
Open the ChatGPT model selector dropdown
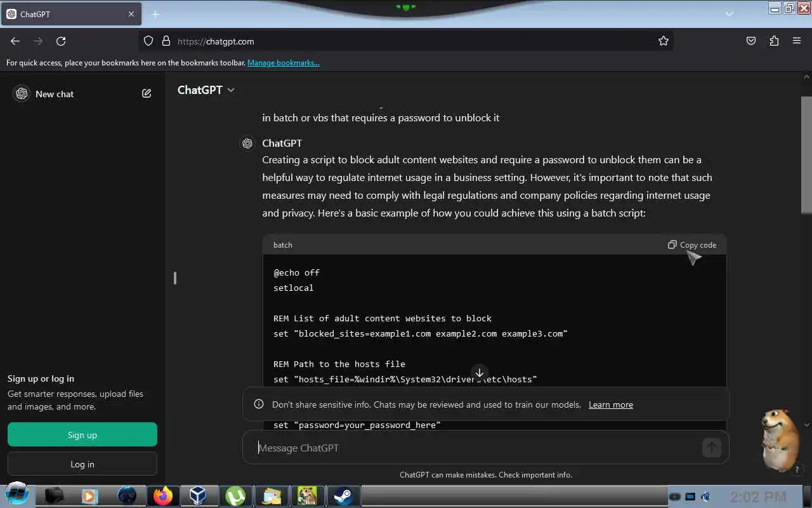coord(206,90)
